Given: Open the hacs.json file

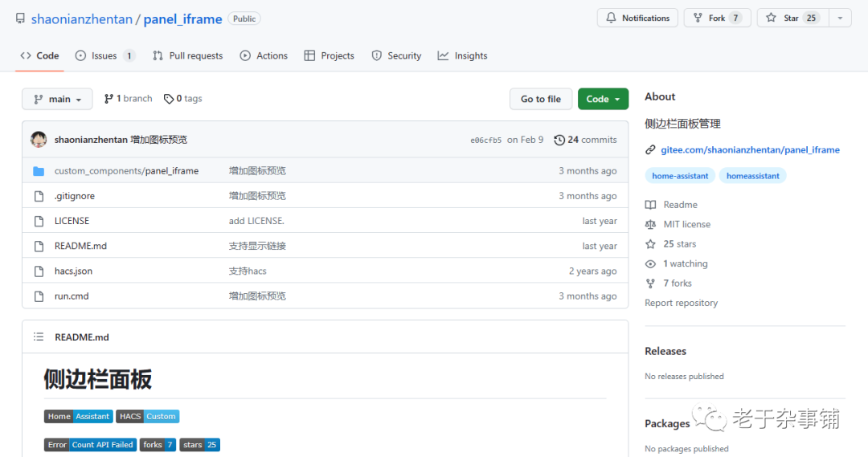Looking at the screenshot, I should pos(74,271).
